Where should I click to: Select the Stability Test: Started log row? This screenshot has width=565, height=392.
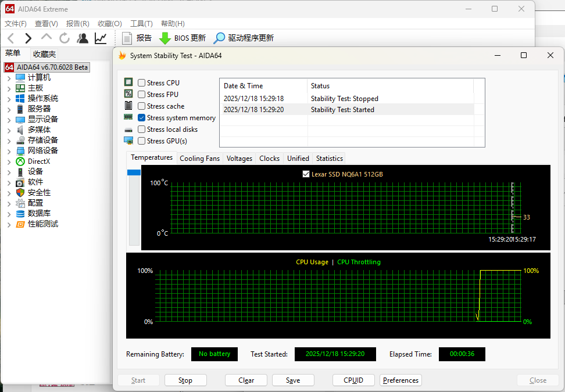click(346, 110)
